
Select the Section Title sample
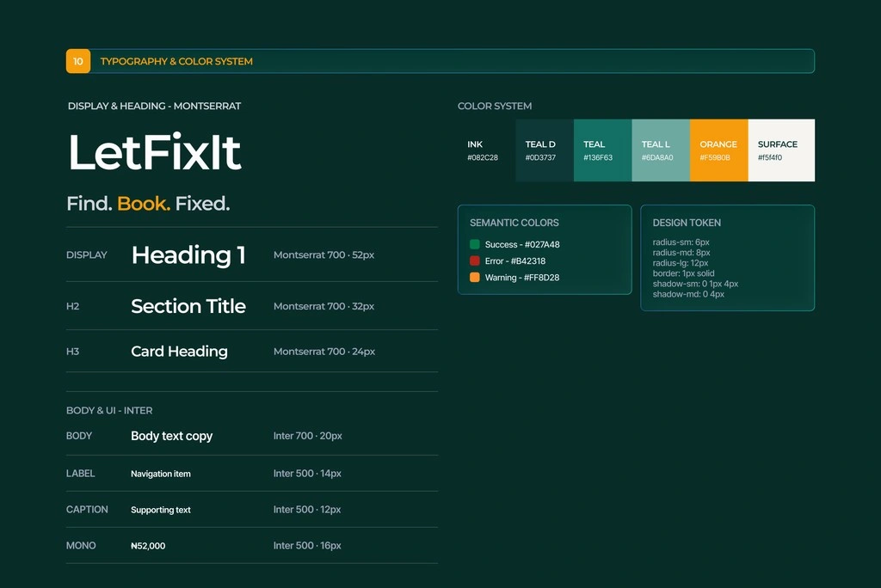pos(188,306)
